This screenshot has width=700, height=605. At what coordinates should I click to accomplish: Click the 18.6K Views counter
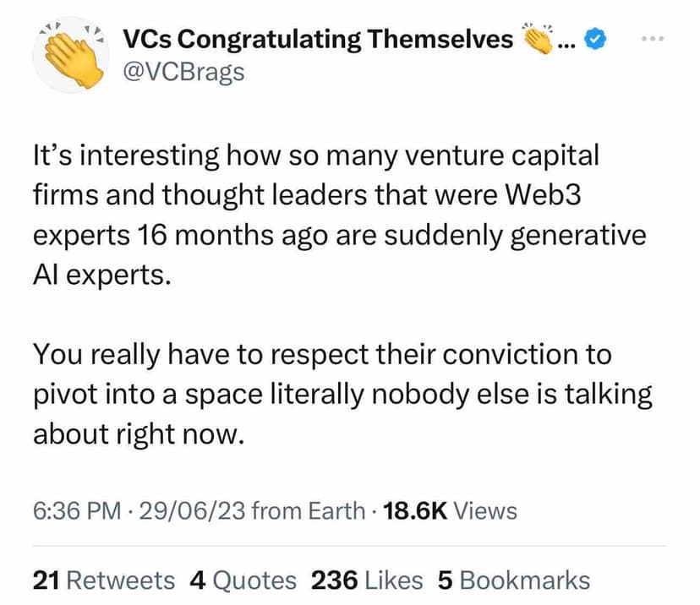coord(450,510)
